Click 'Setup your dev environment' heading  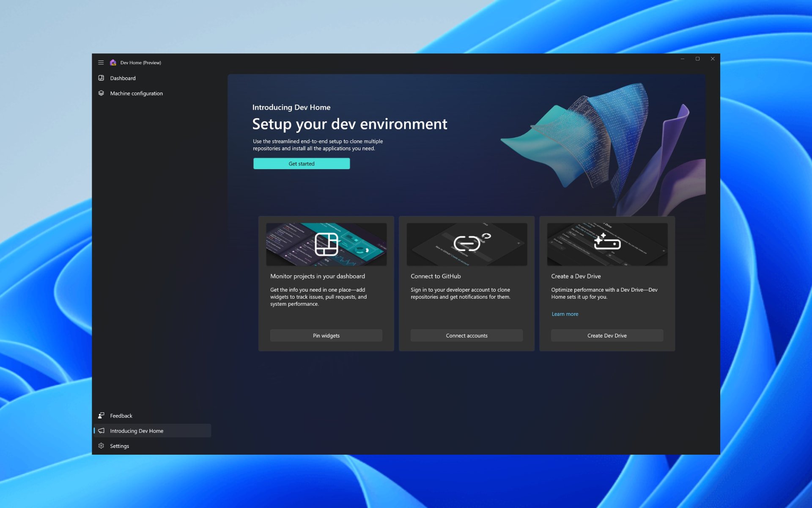pyautogui.click(x=349, y=124)
